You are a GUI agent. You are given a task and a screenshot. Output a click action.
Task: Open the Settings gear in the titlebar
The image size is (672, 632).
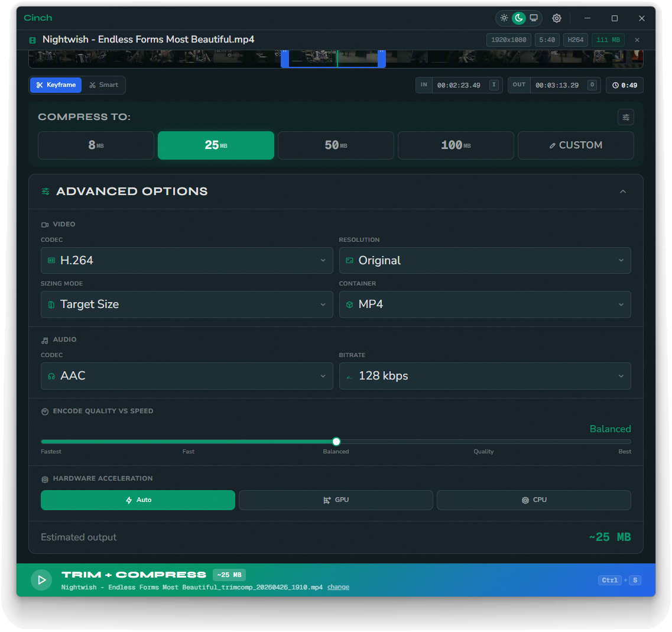tap(556, 18)
